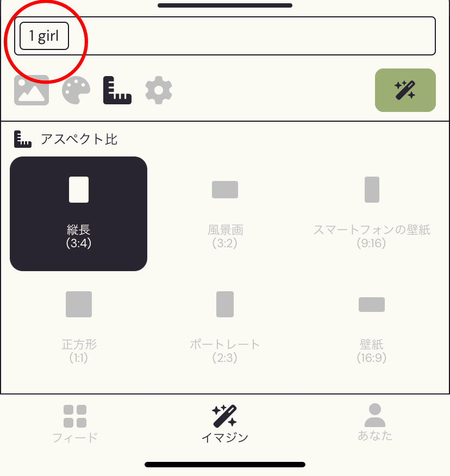Select the 壁紙 (16:9) aspect ratio

point(372,328)
